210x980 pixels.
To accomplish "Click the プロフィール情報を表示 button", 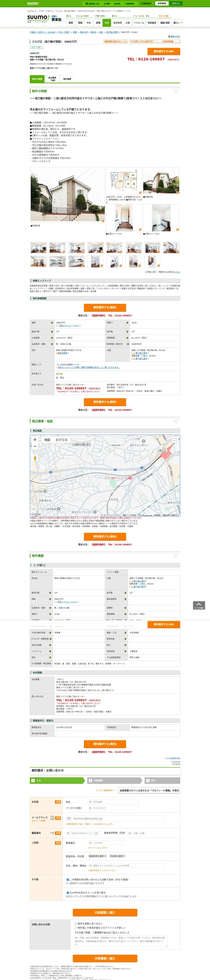I will click(x=149, y=790).
